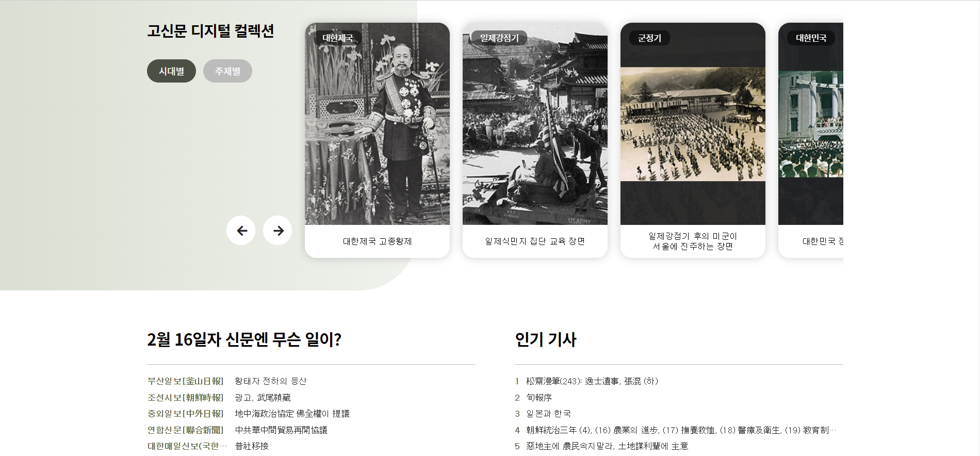
Task: Click the next slide arrow button
Action: (x=277, y=231)
